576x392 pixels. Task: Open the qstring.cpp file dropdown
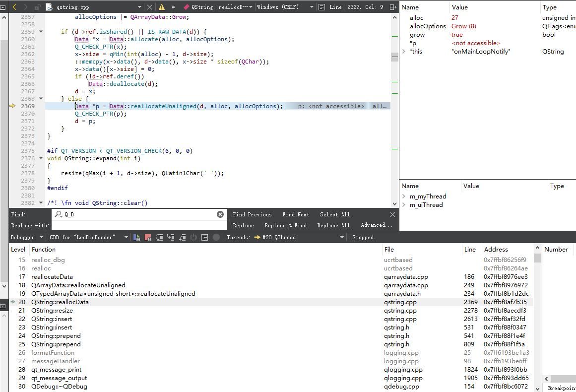[x=139, y=7]
